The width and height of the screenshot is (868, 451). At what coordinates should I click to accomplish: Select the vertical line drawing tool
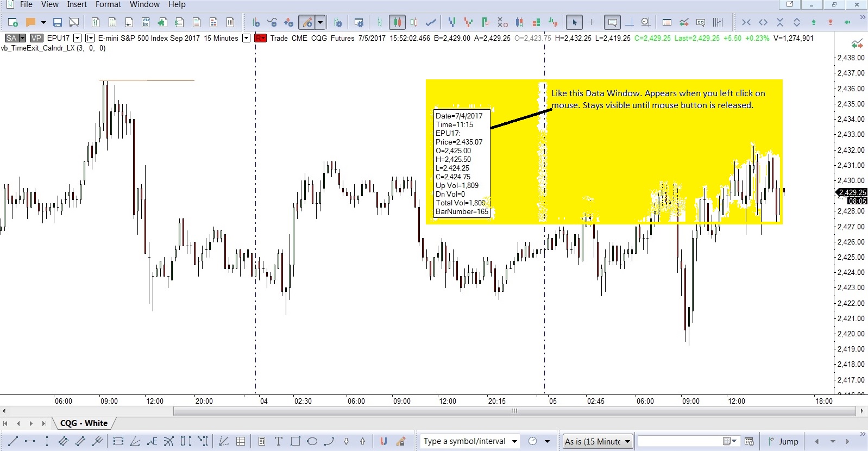tap(47, 441)
